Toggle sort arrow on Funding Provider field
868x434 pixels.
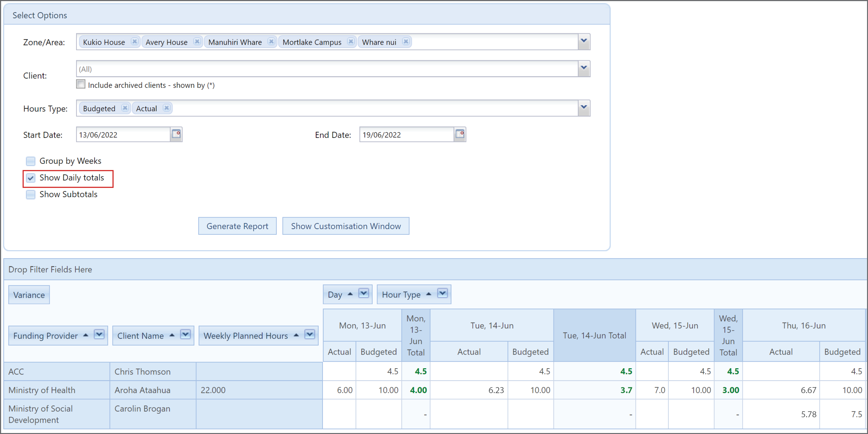click(x=86, y=335)
